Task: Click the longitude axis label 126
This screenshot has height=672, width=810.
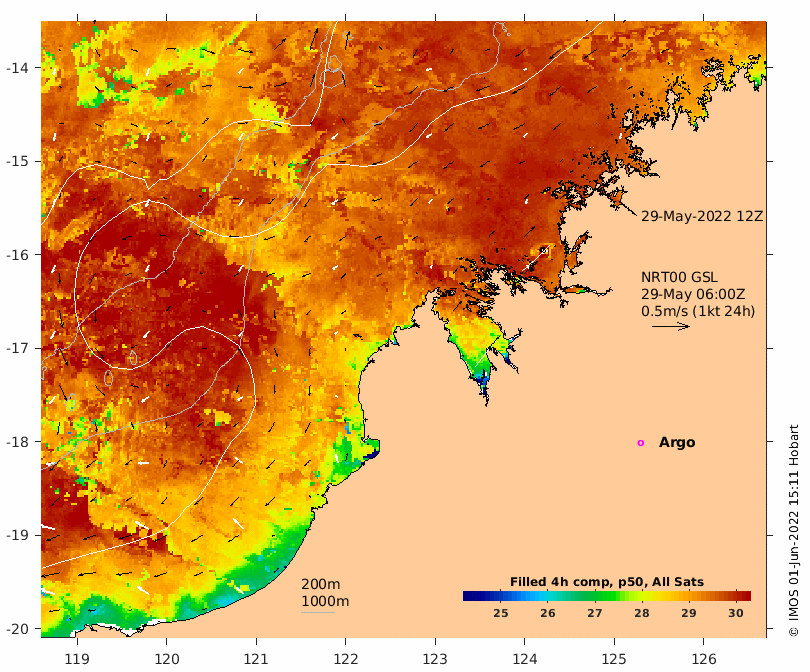Action: pyautogui.click(x=704, y=659)
